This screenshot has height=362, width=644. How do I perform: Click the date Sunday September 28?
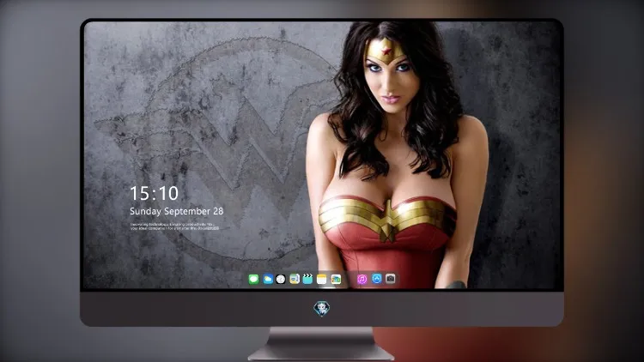pos(177,211)
